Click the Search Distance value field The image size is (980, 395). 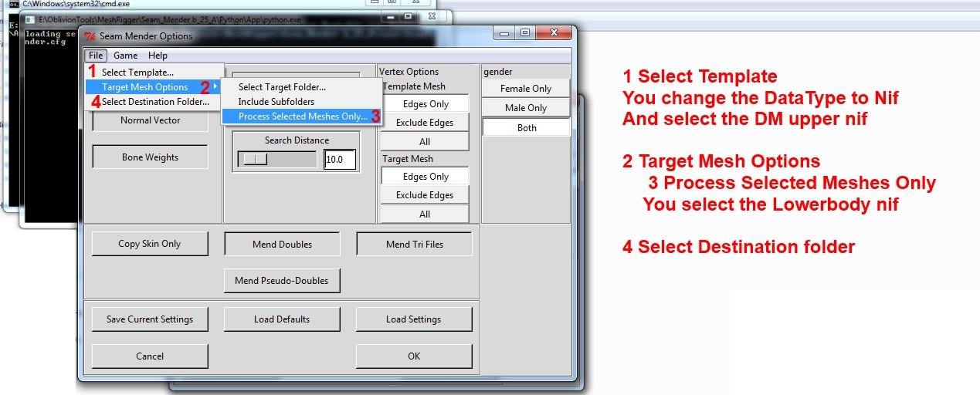coord(340,160)
